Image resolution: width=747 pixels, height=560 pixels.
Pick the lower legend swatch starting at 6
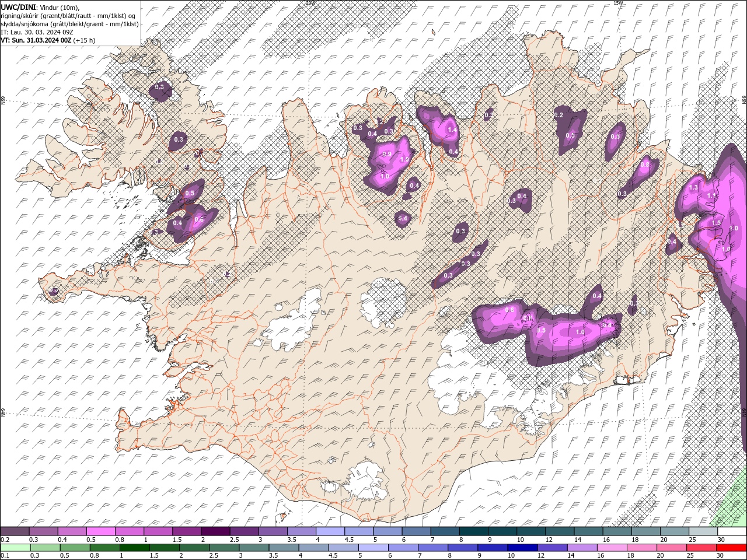click(403, 548)
